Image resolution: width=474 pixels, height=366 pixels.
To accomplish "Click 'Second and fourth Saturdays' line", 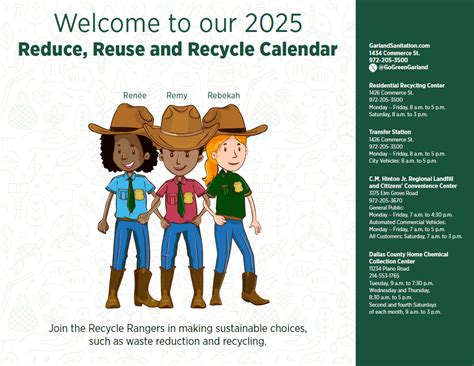I will pyautogui.click(x=402, y=305).
